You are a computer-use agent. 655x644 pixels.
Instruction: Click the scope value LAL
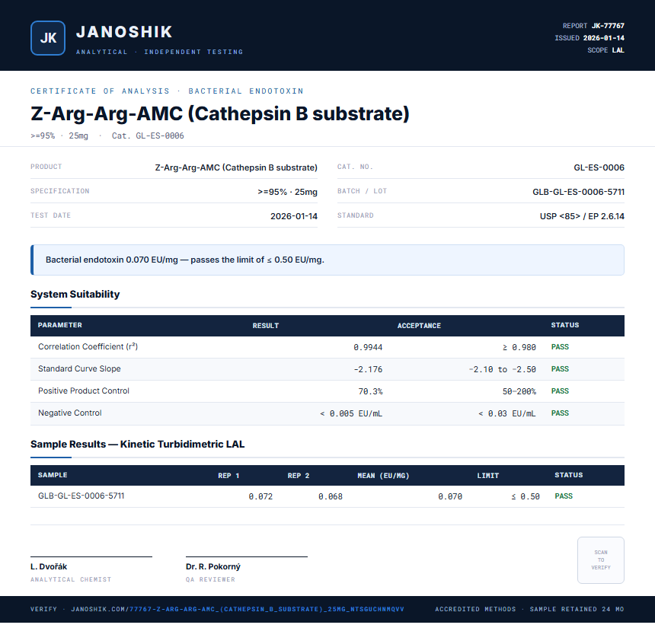pos(618,50)
